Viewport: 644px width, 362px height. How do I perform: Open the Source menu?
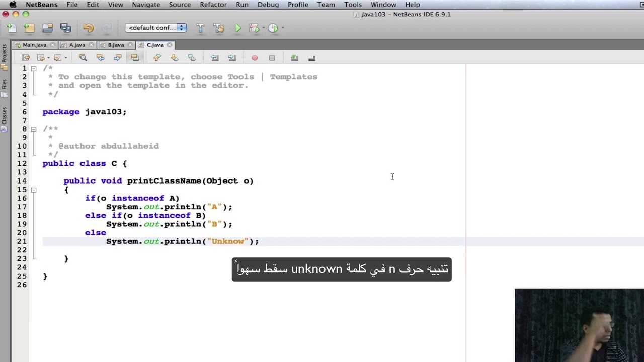pyautogui.click(x=180, y=5)
